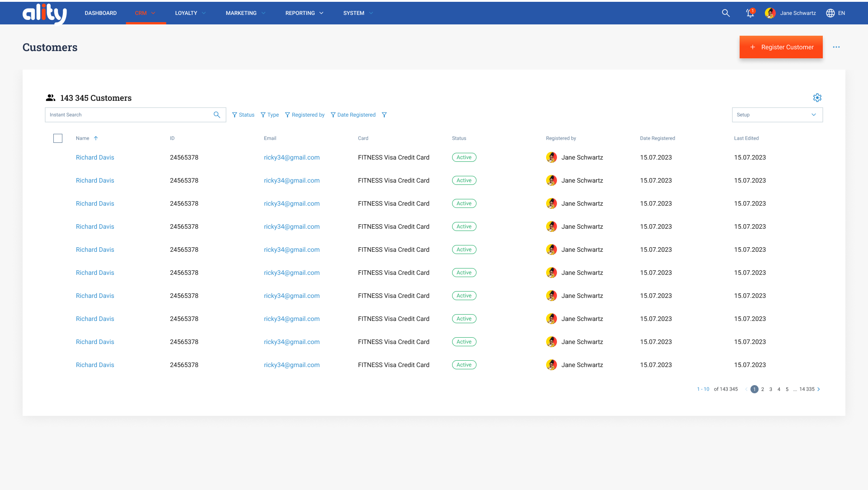Click the Register Customer button
Screen dimensions: 868x490
pyautogui.click(x=781, y=47)
